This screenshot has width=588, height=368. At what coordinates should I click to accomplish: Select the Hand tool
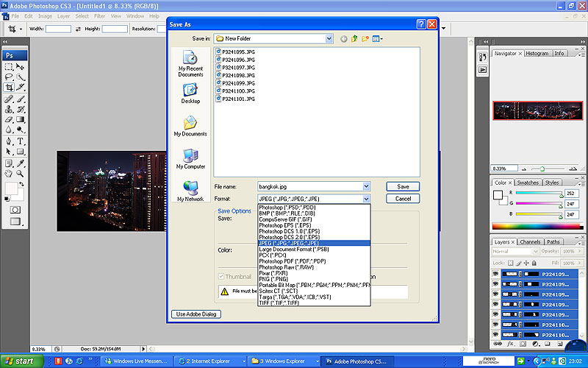click(x=9, y=174)
